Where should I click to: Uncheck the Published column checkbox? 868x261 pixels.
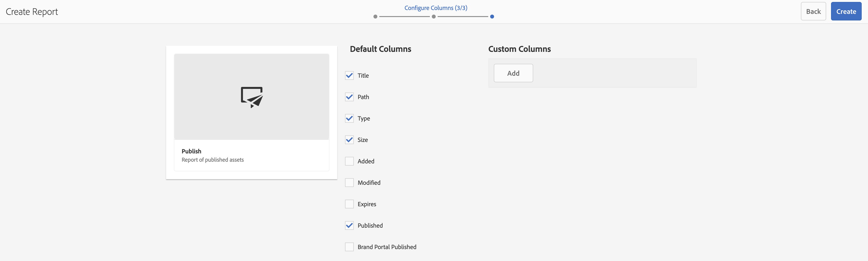pyautogui.click(x=349, y=226)
